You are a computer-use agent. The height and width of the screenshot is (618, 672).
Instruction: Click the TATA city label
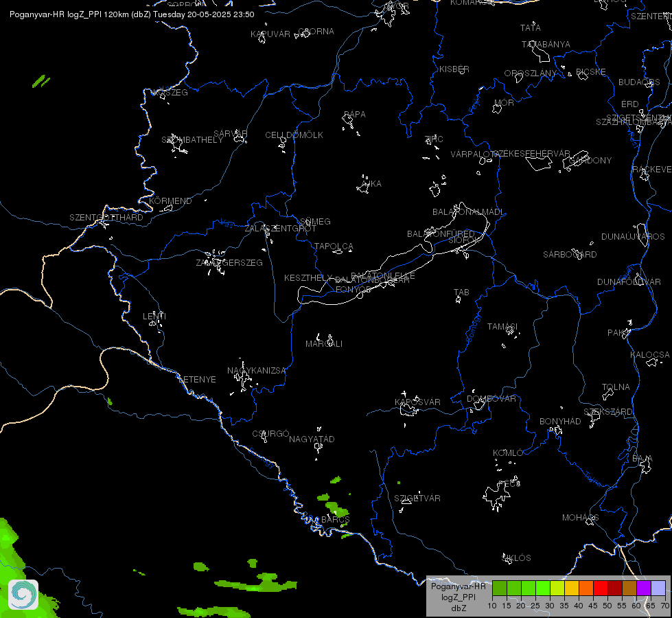point(531,28)
